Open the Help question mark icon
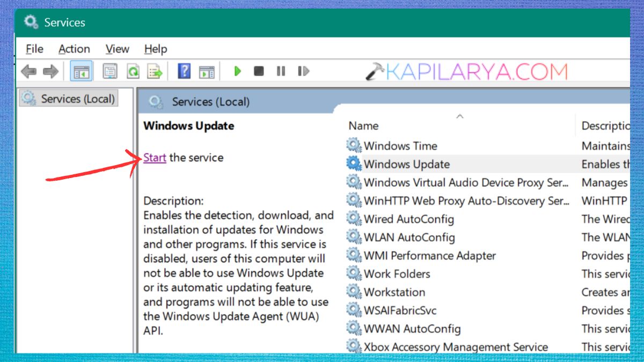This screenshot has height=362, width=644. pos(184,71)
